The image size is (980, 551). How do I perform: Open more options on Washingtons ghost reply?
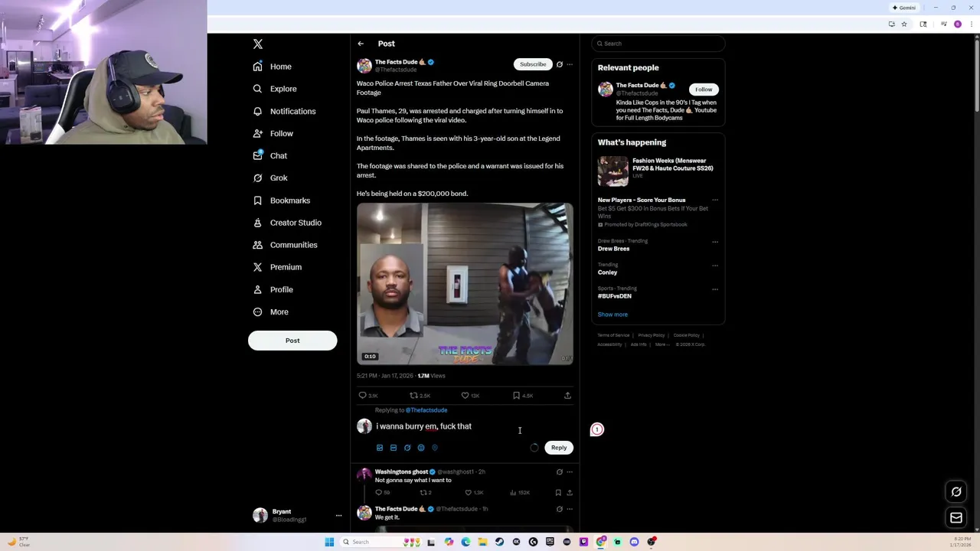coord(569,472)
